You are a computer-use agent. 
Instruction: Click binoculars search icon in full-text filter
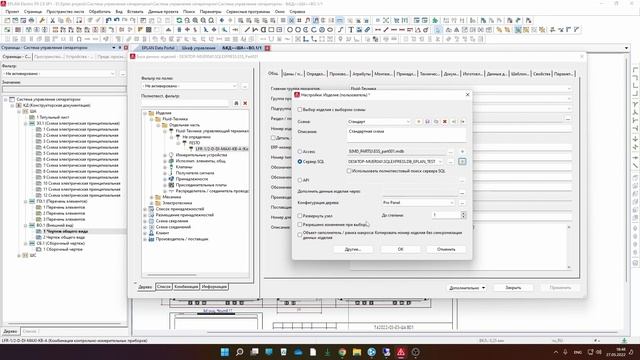click(x=236, y=103)
